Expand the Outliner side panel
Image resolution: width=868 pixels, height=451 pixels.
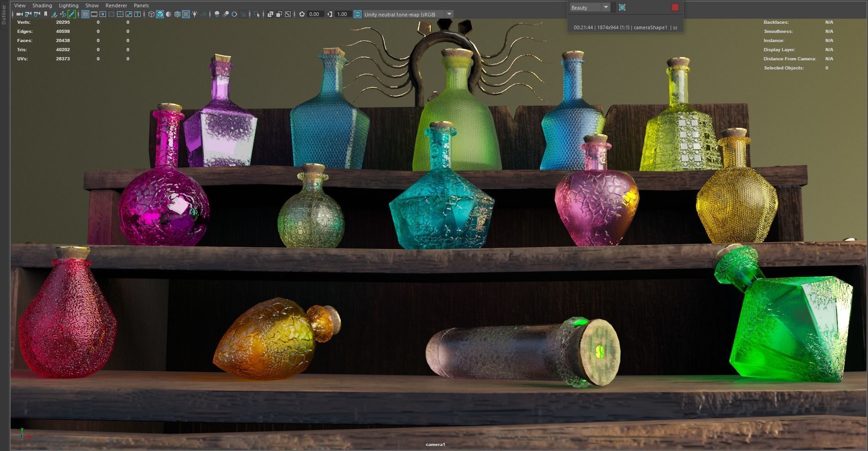tap(4, 14)
